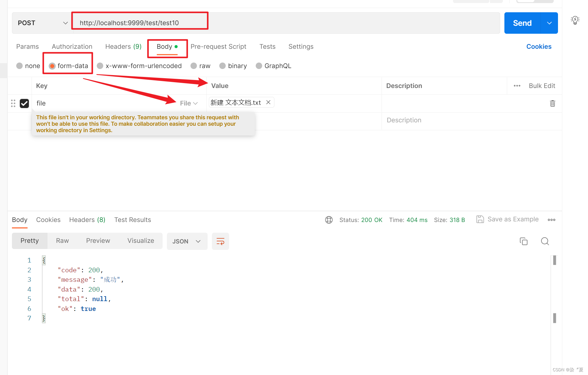Remove the attached txt file with X
Screen dimensions: 588x375
point(268,102)
